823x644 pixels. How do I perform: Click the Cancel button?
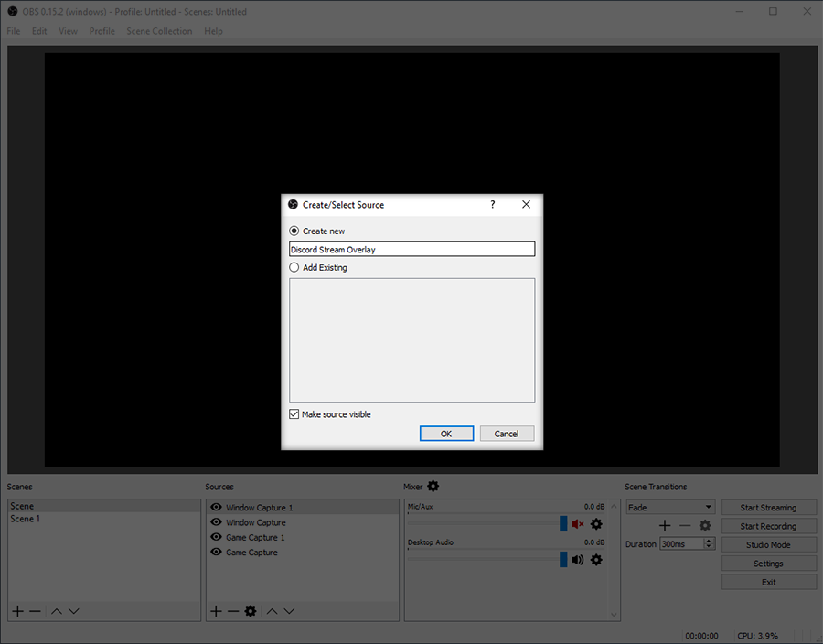[x=507, y=434]
